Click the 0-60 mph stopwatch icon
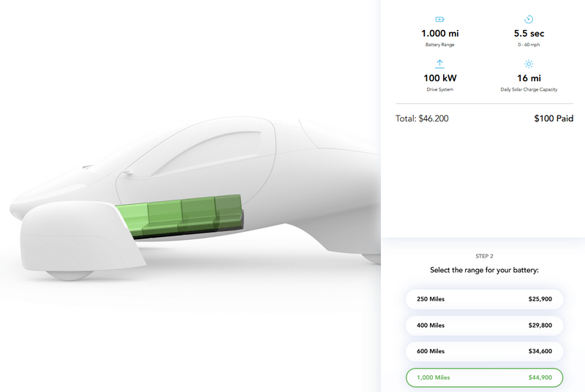The image size is (585, 392). [529, 19]
